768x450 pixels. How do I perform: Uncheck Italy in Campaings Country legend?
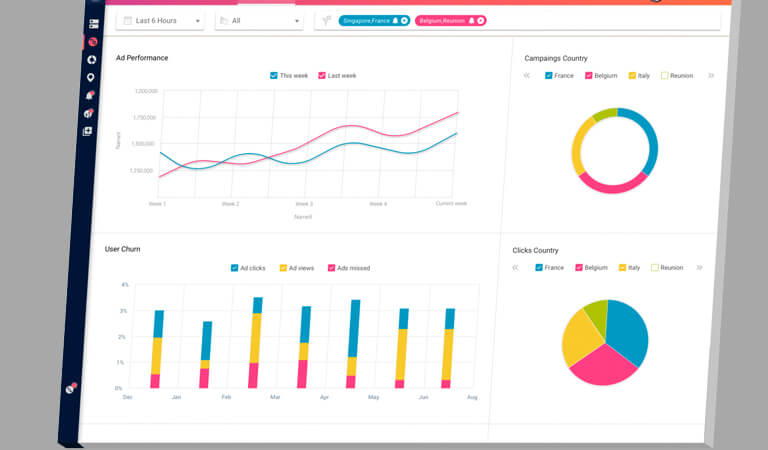click(632, 75)
